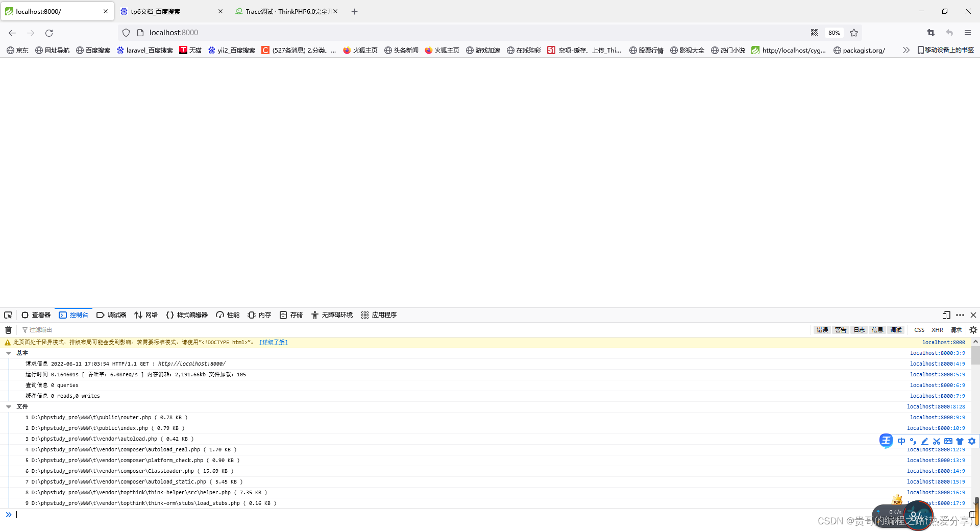This screenshot has height=531, width=980.
Task: Open the soft keyboard from IME toolbar
Action: coord(948,441)
